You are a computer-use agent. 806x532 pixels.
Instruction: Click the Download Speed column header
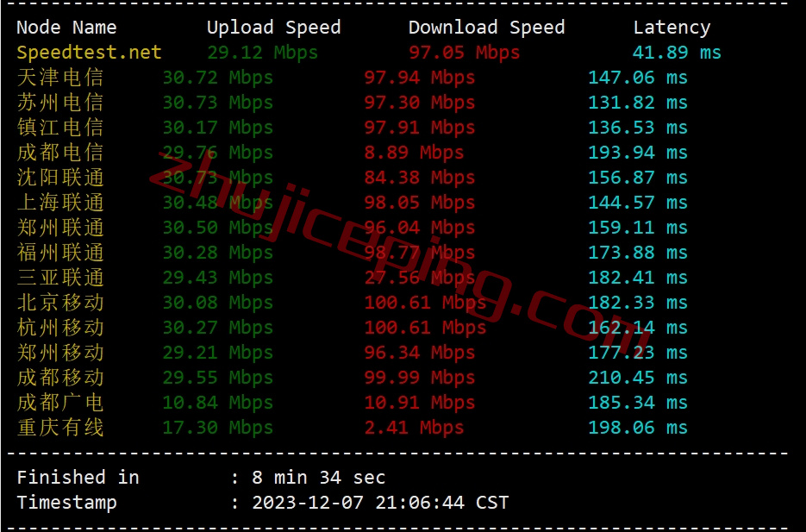[486, 28]
